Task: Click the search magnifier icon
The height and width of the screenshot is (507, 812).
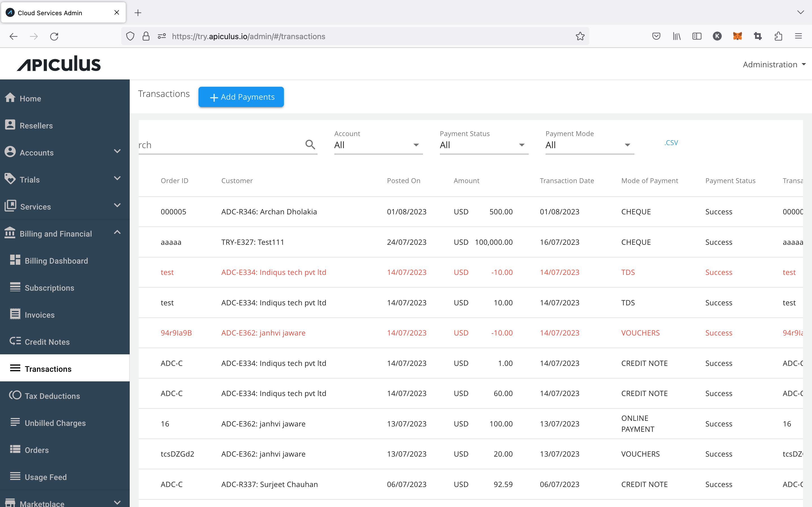Action: pyautogui.click(x=310, y=144)
